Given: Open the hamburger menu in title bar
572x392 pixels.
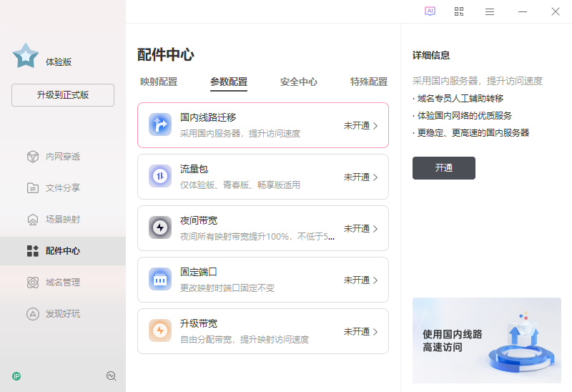Looking at the screenshot, I should (490, 11).
